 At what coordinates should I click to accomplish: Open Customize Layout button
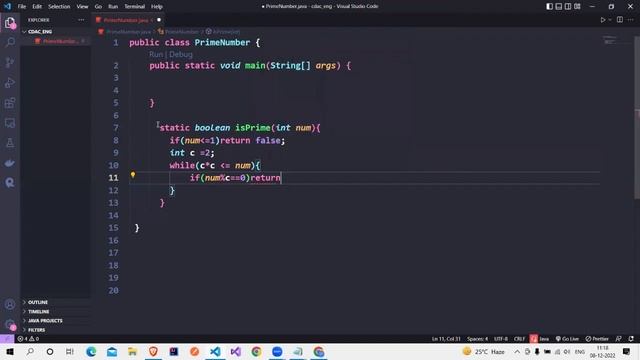pyautogui.click(x=577, y=7)
